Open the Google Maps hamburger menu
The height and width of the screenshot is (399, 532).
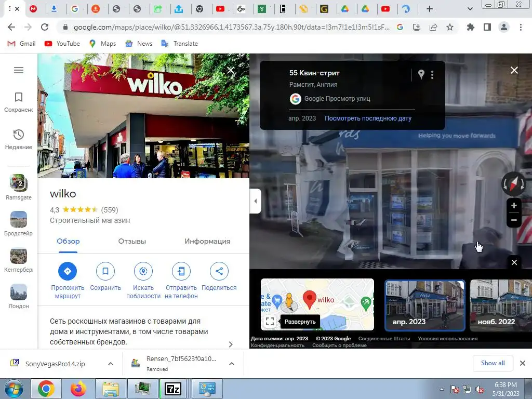pos(19,70)
